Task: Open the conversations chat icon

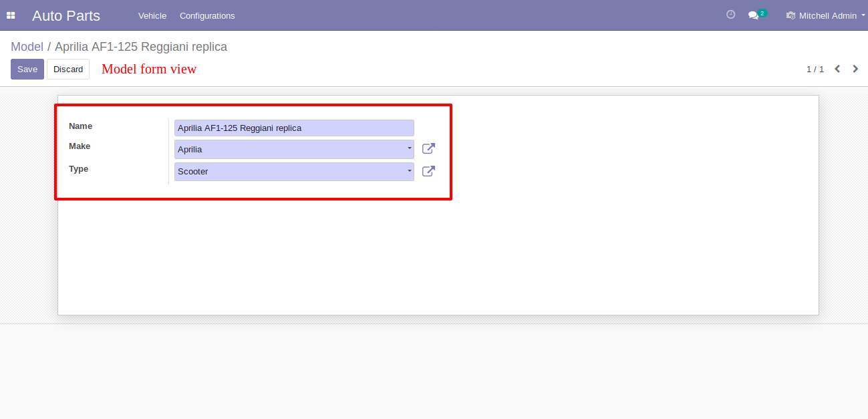Action: coord(756,15)
